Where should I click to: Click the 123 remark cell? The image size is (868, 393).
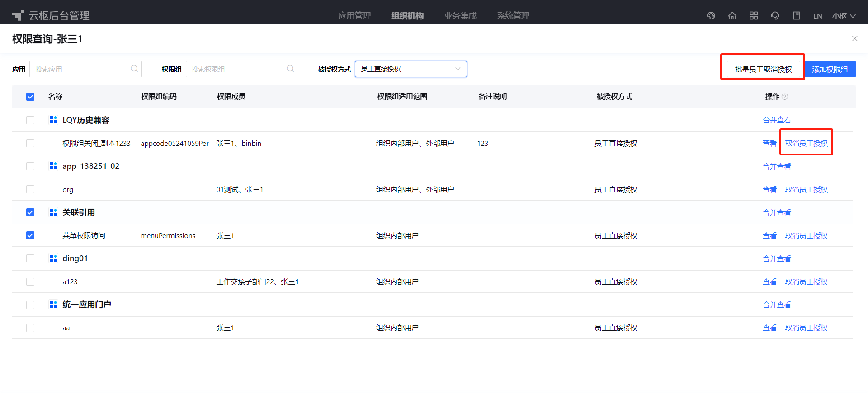482,143
